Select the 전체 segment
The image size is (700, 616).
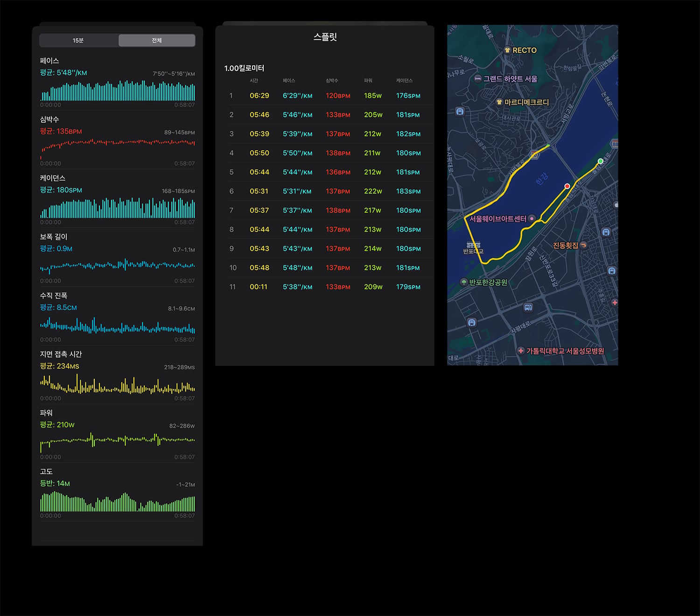tap(157, 41)
